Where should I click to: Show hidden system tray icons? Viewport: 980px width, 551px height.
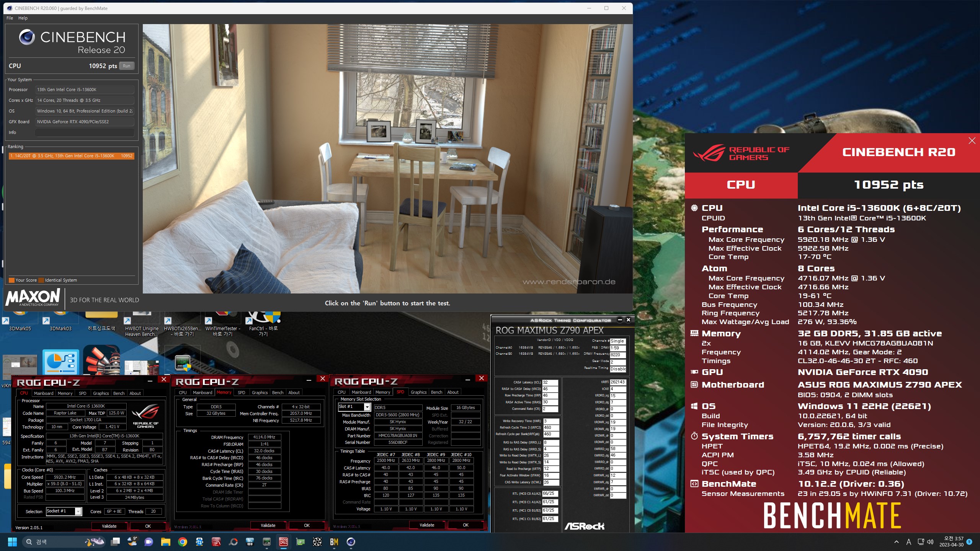pyautogui.click(x=897, y=542)
